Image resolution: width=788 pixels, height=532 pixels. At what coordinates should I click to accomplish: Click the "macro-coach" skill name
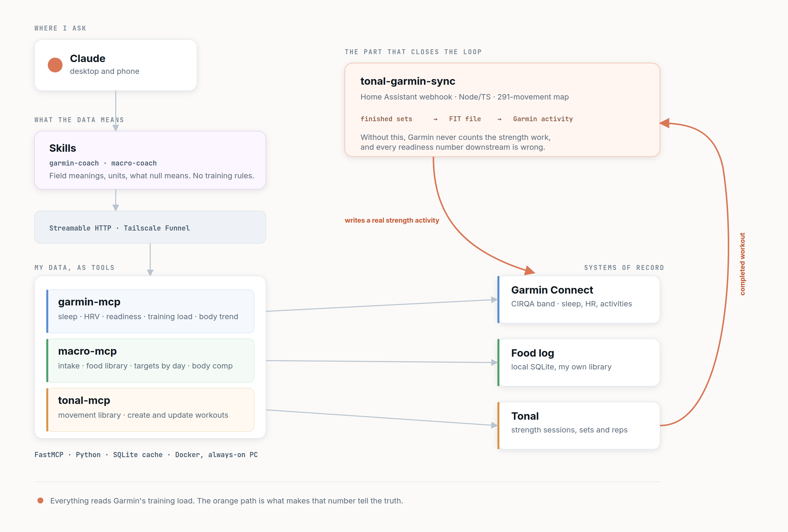pyautogui.click(x=134, y=163)
